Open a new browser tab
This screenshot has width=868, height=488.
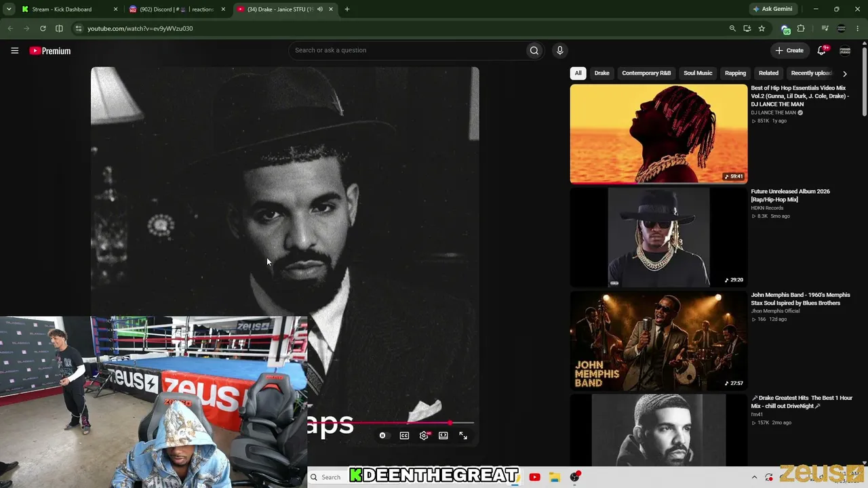(347, 9)
